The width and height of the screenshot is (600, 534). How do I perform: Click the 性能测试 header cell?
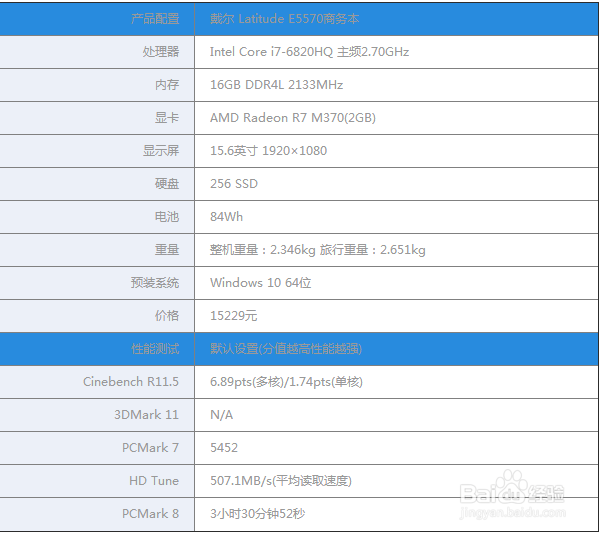97,348
